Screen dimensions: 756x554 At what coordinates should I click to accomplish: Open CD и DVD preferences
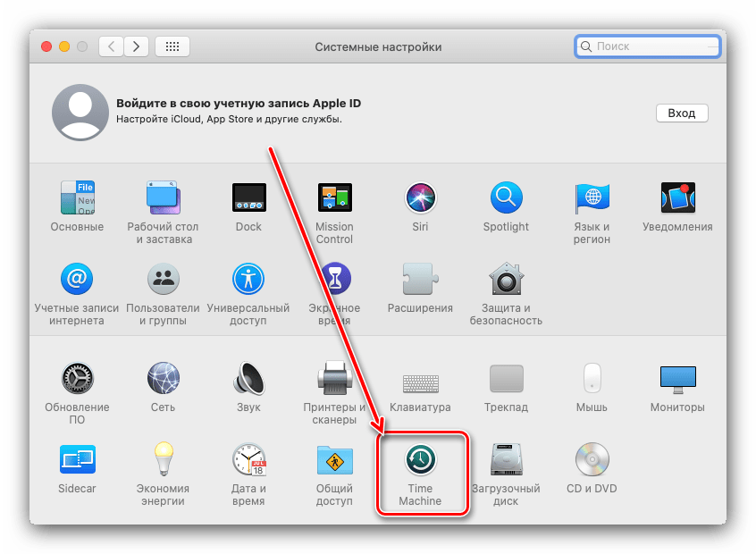click(x=592, y=461)
